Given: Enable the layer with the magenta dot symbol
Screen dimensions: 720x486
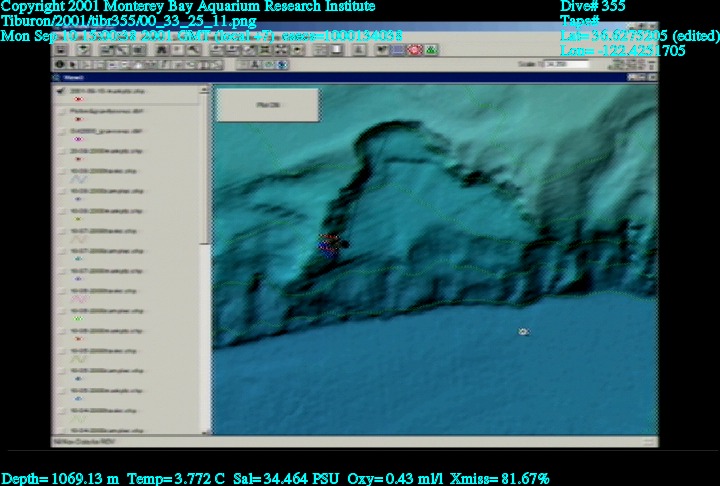Looking at the screenshot, I should (61, 131).
